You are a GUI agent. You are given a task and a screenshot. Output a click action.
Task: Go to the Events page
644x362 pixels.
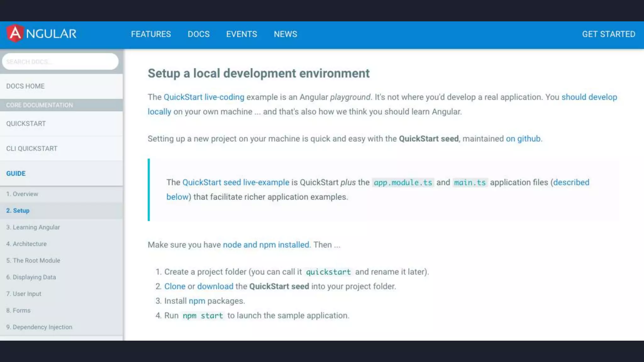pos(241,34)
